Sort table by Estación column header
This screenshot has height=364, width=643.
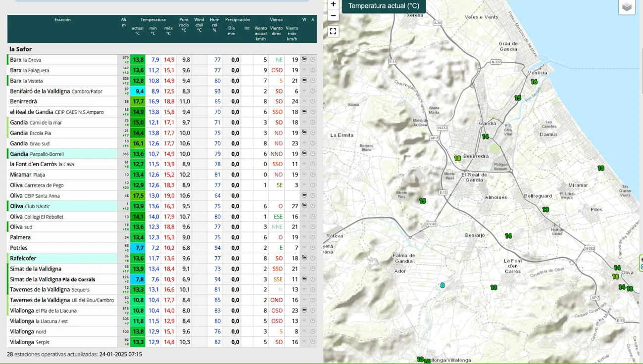(x=62, y=20)
